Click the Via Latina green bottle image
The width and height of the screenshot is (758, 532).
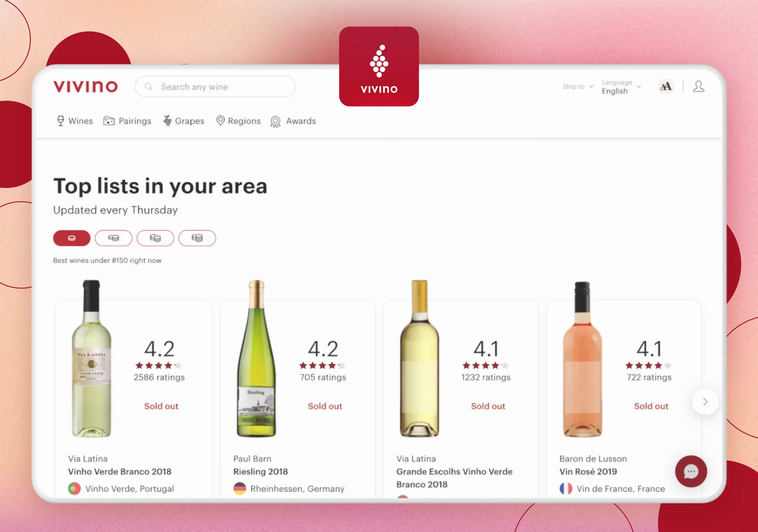[91, 359]
